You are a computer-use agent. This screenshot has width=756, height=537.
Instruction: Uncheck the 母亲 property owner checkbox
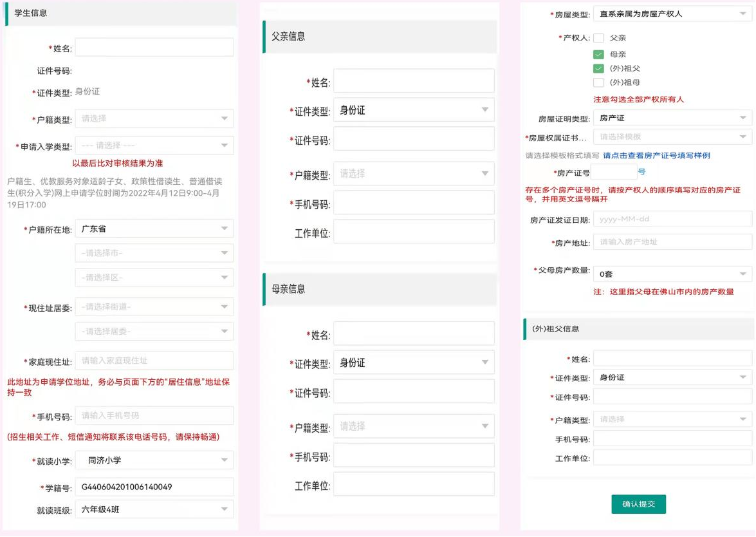(598, 55)
